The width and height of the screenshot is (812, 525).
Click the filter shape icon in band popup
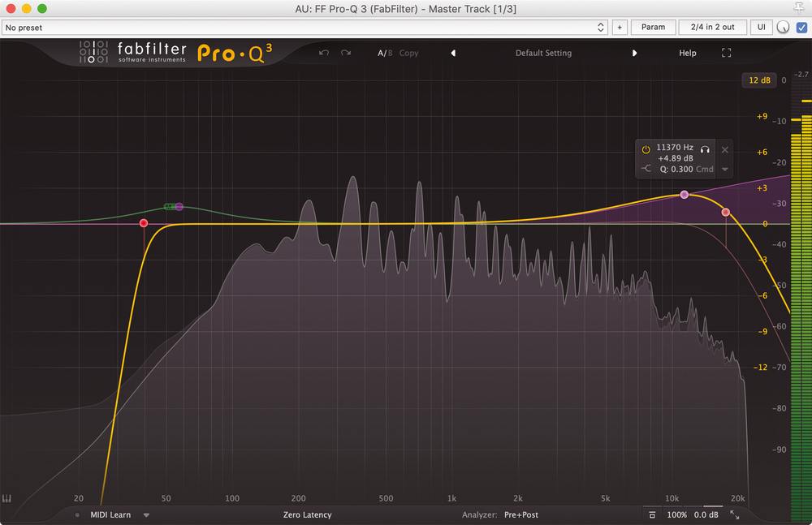(644, 168)
